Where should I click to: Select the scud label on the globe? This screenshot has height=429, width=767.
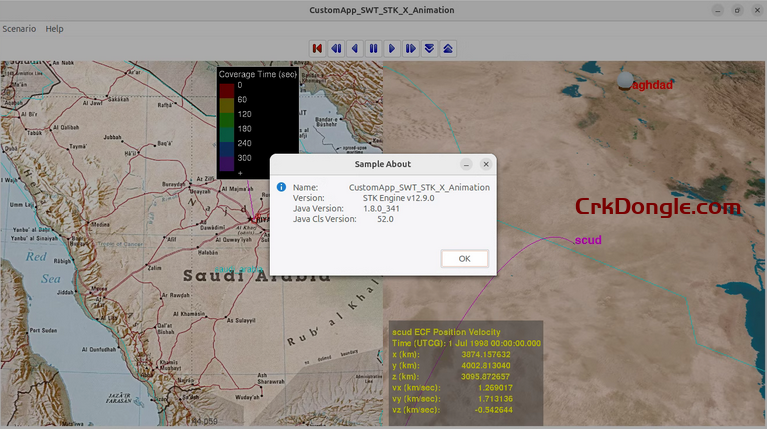tap(588, 240)
